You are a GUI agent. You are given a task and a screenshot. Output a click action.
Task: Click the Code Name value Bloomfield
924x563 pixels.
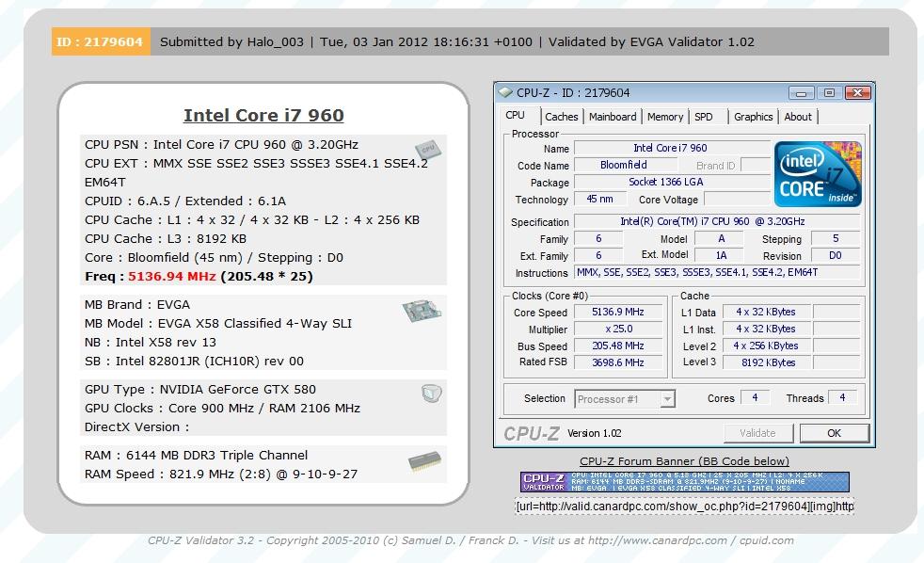click(625, 165)
